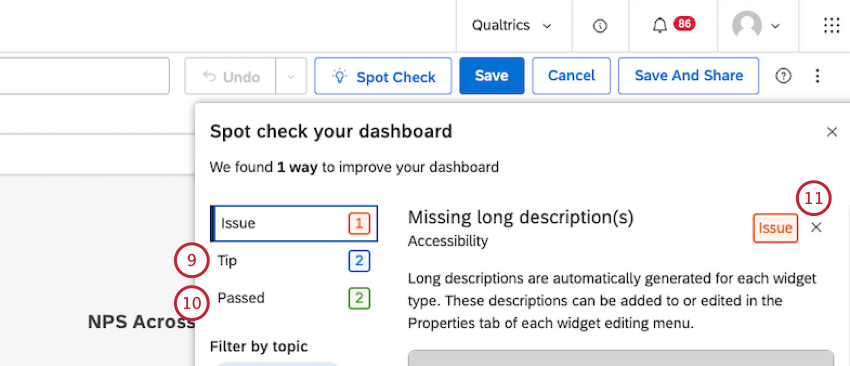850x366 pixels.
Task: Dismiss the Missing long description issue
Action: point(816,228)
